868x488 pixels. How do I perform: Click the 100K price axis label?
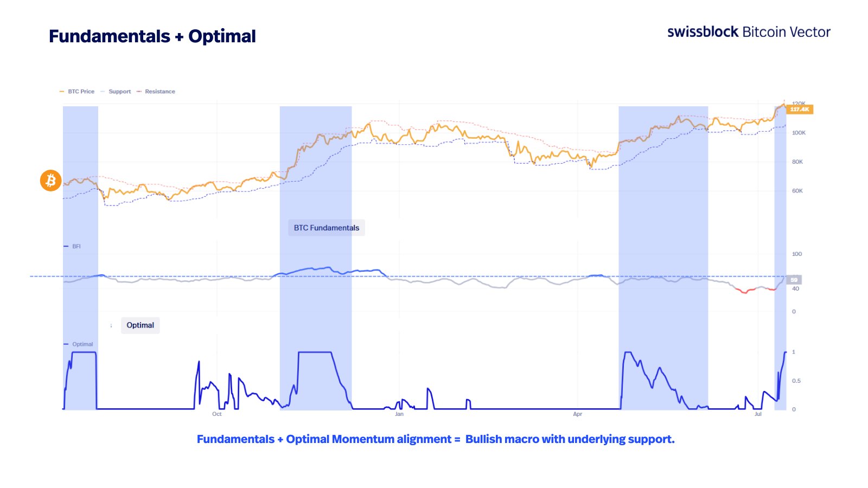tap(799, 133)
